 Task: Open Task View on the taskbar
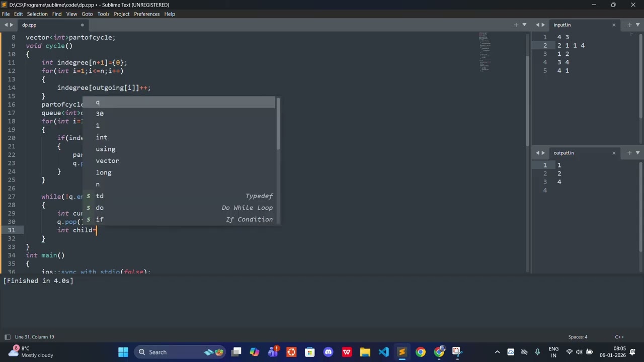pyautogui.click(x=236, y=352)
